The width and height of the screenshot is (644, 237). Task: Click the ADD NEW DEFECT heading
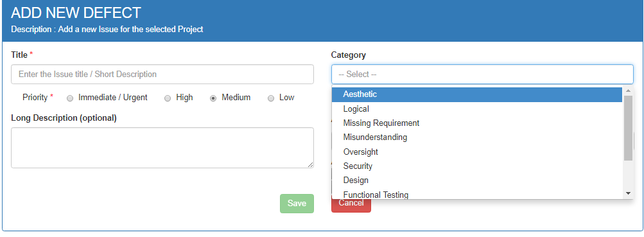pos(76,13)
